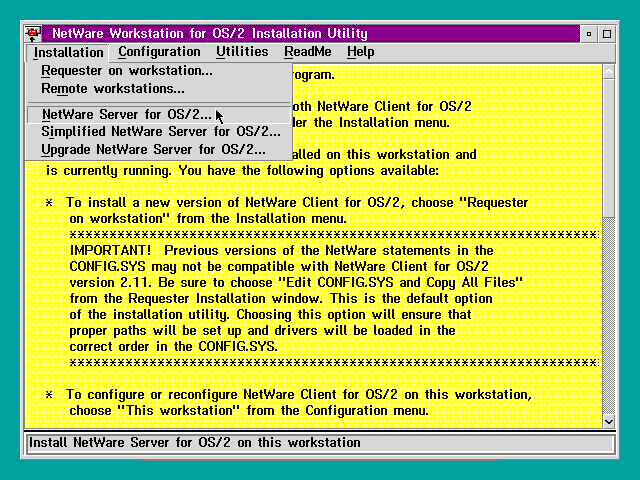Viewport: 640px width, 480px height.
Task: Open the Utilities menu
Action: click(242, 52)
